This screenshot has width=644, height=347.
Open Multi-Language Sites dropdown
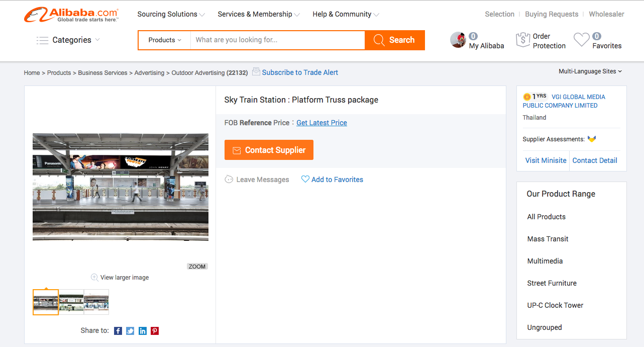[590, 71]
